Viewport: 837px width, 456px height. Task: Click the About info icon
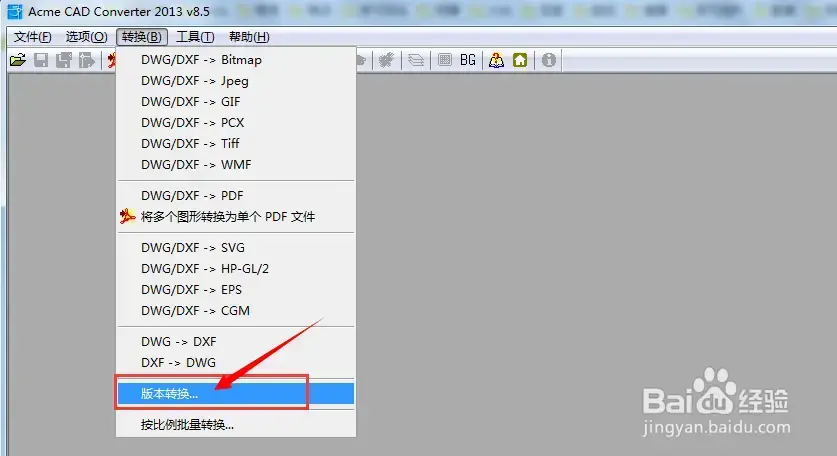pyautogui.click(x=549, y=60)
